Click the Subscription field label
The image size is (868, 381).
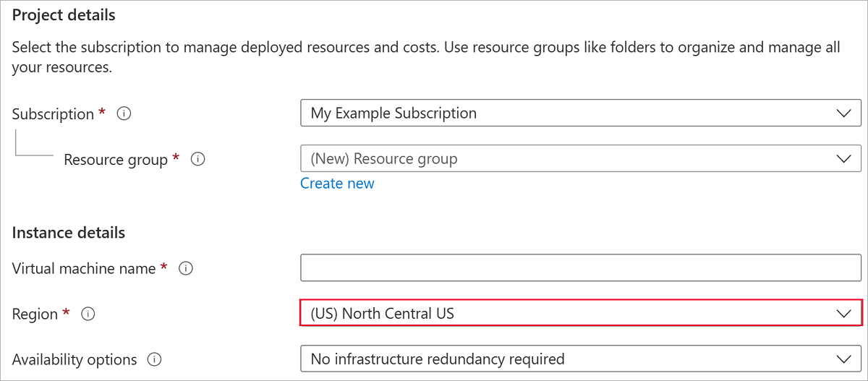53,114
